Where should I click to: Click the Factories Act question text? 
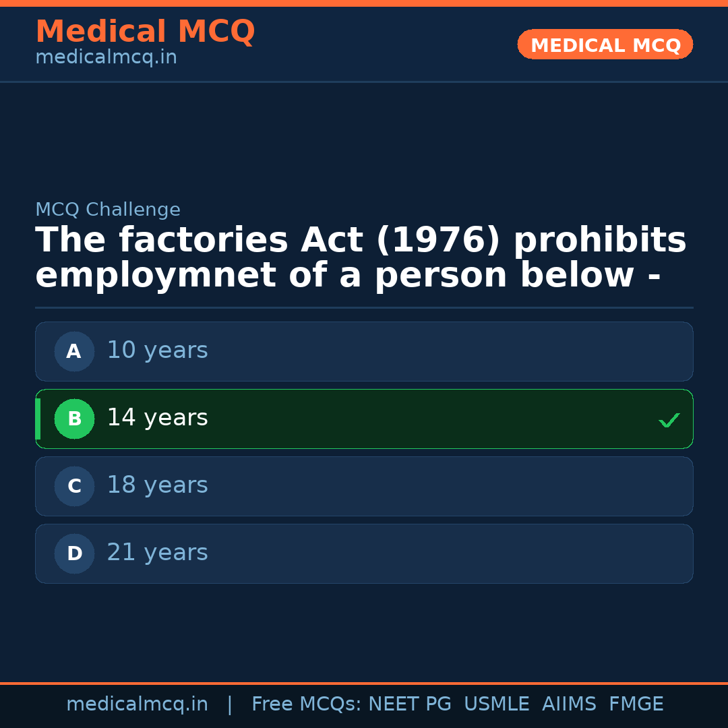[x=361, y=258]
